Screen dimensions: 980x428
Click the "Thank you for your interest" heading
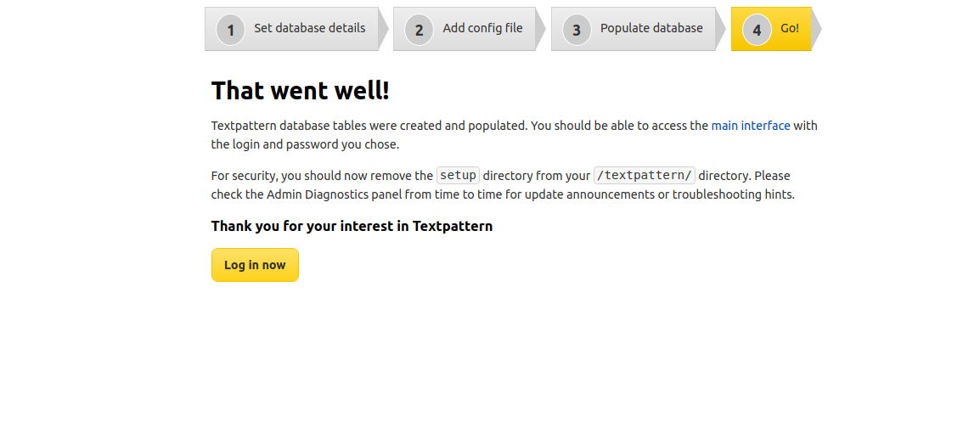pos(352,226)
